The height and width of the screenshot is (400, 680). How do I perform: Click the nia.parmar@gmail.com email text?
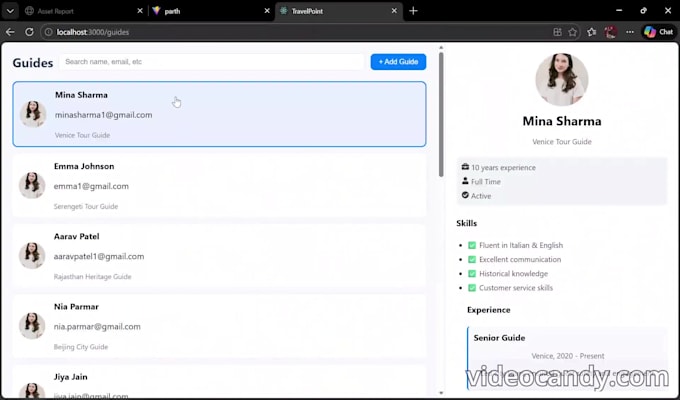[97, 327]
